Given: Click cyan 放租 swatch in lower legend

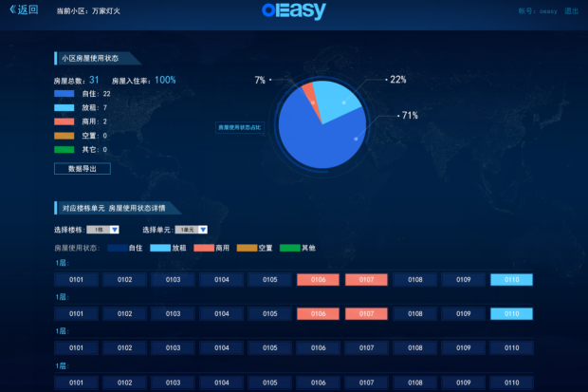Looking at the screenshot, I should coord(160,248).
